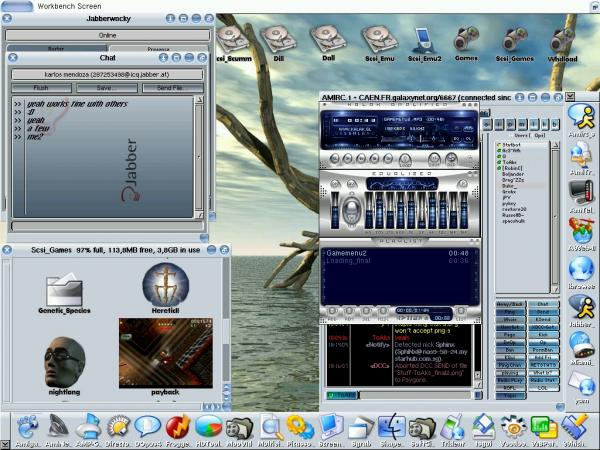The width and height of the screenshot is (600, 450).
Task: Launch ScreenMode icon in dock
Action: [330, 430]
